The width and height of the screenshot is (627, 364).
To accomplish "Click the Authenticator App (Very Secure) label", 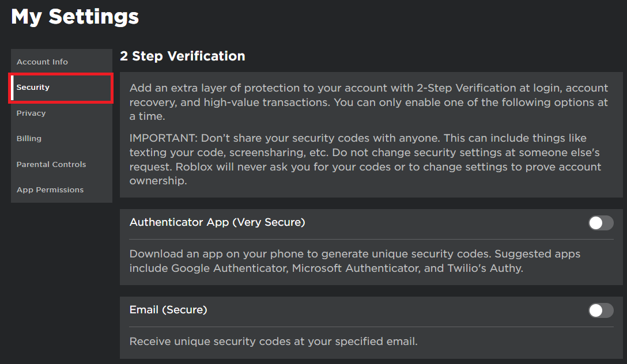I will coord(217,222).
